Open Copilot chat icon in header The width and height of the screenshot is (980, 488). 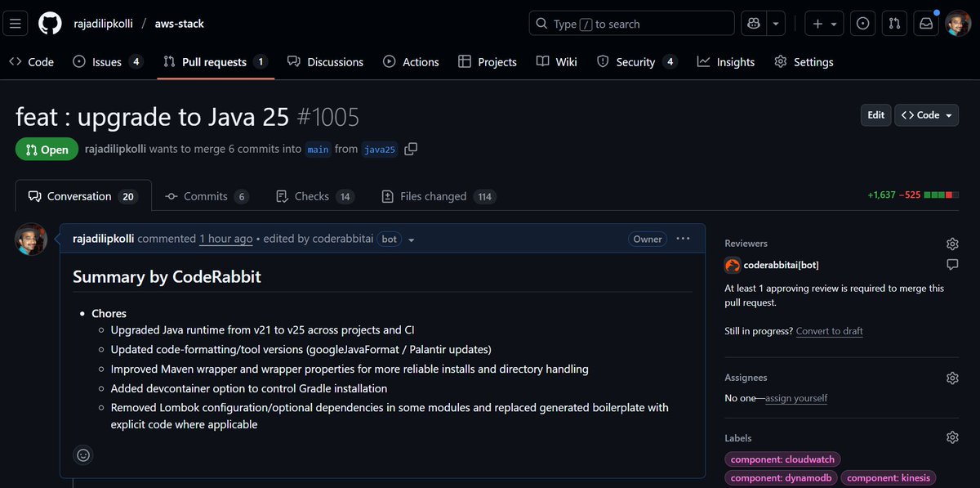(754, 24)
